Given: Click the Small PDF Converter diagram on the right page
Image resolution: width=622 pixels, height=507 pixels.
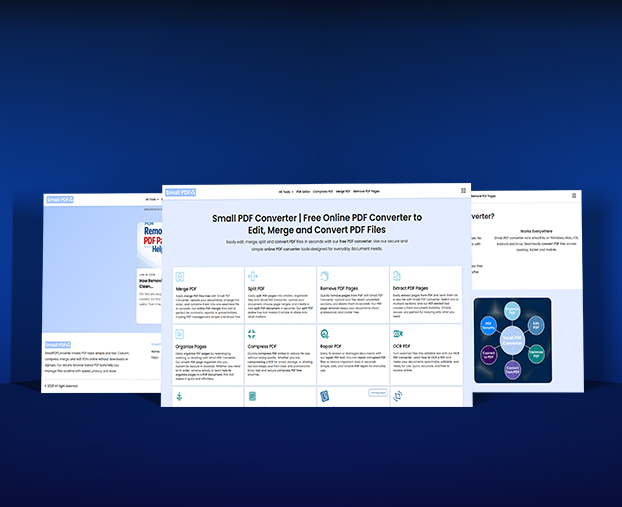Looking at the screenshot, I should (513, 340).
